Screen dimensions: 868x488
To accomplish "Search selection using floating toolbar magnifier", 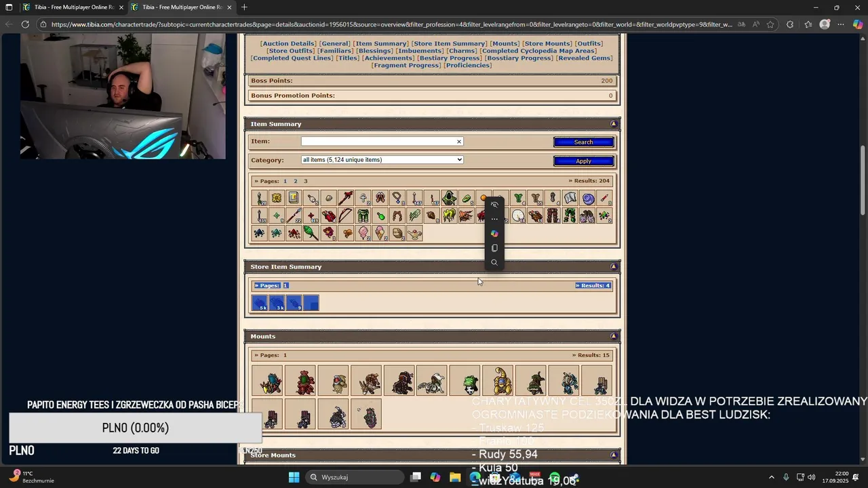I will point(494,262).
